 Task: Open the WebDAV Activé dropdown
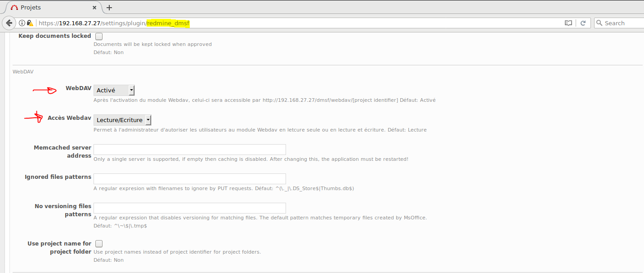tap(114, 91)
